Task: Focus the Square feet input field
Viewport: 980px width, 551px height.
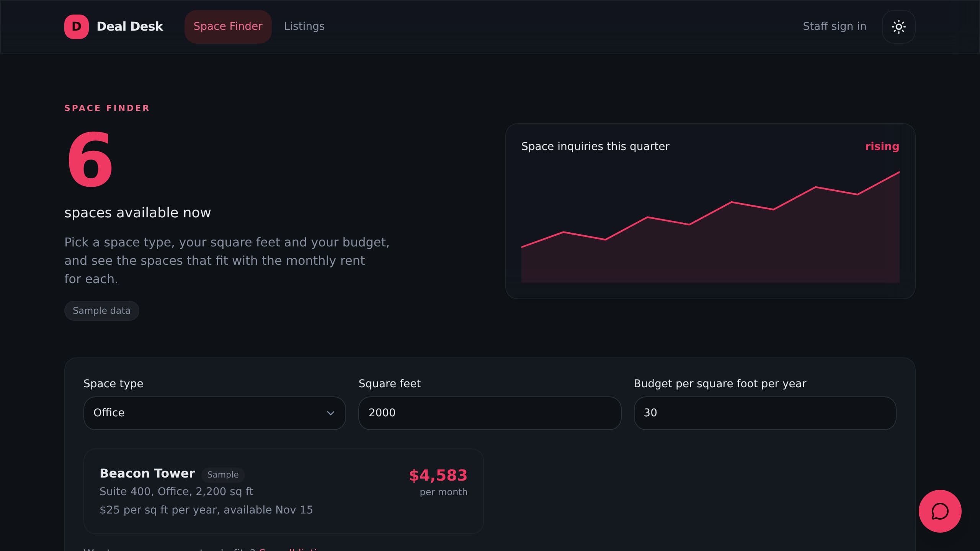Action: click(x=490, y=413)
